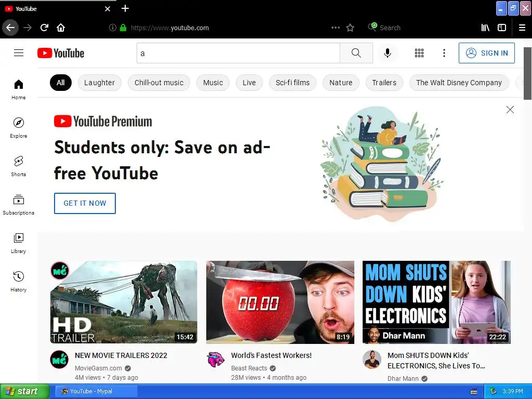Open the YouTube guide hamburger menu
The height and width of the screenshot is (399, 532).
click(19, 53)
